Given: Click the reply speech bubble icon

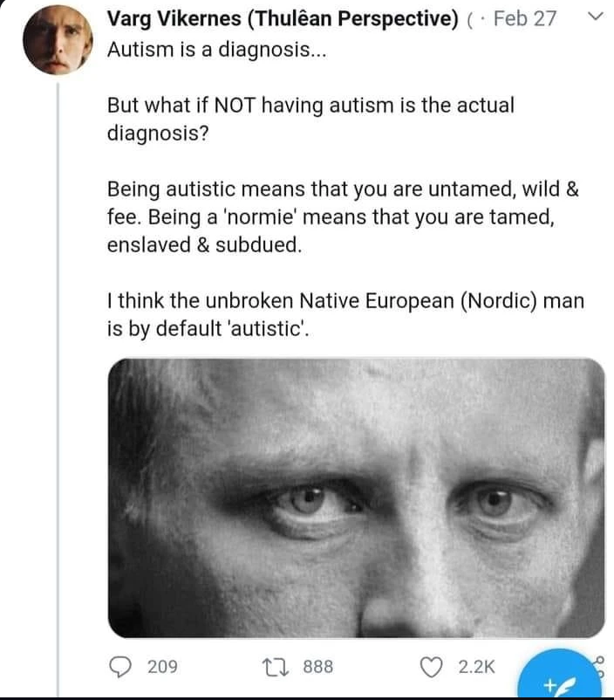Looking at the screenshot, I should pos(121,667).
